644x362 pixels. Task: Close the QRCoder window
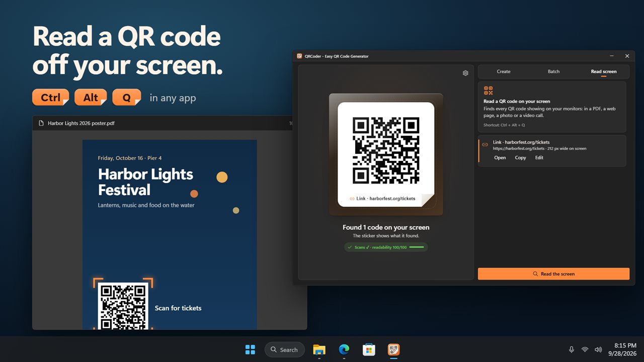click(627, 56)
